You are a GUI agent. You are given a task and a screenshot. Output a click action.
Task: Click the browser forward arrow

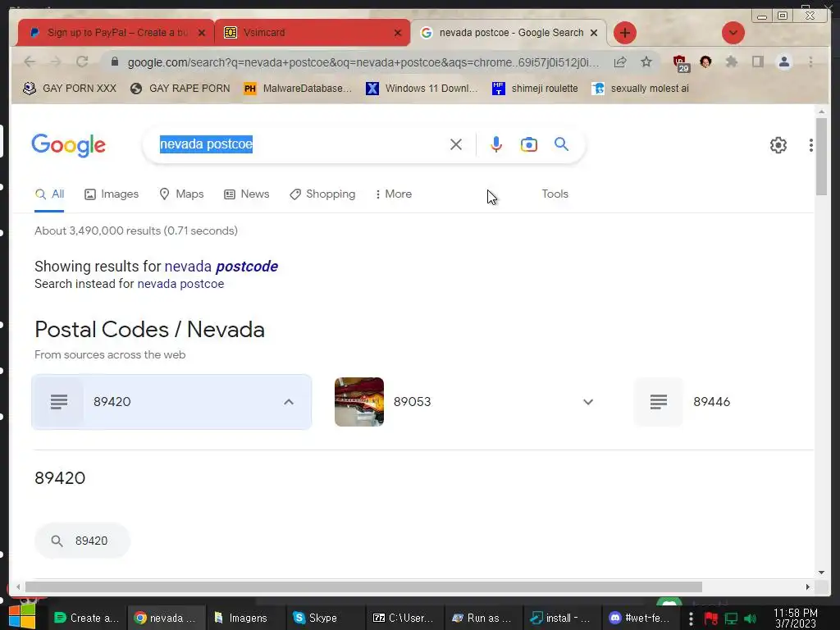pyautogui.click(x=56, y=62)
